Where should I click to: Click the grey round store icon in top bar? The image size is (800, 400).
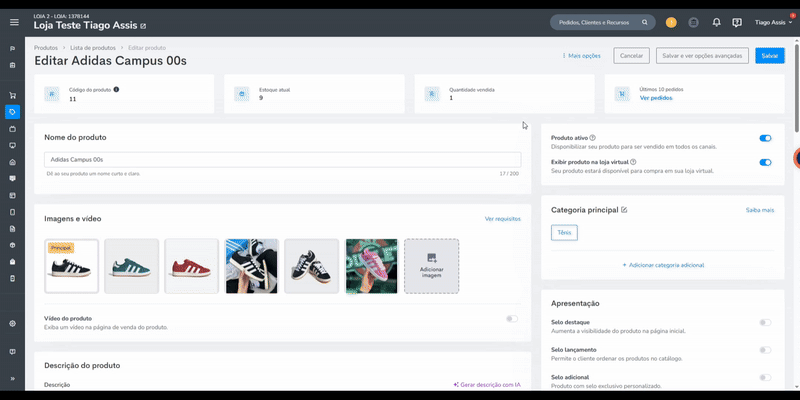click(693, 22)
